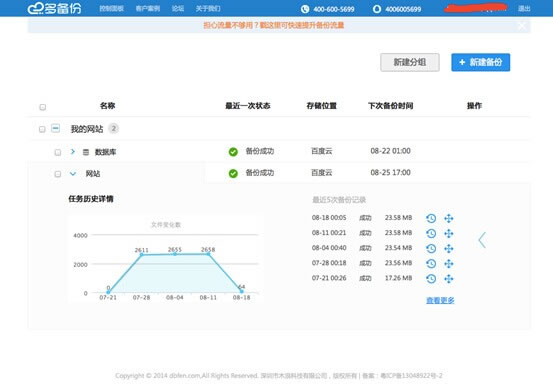Expand the 数据库 task details
This screenshot has width=553, height=387.
point(73,151)
